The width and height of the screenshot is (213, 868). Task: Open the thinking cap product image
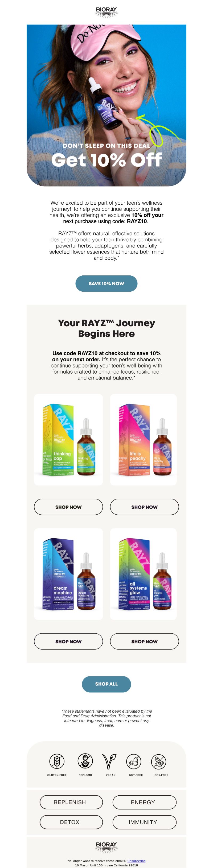pos(68,440)
